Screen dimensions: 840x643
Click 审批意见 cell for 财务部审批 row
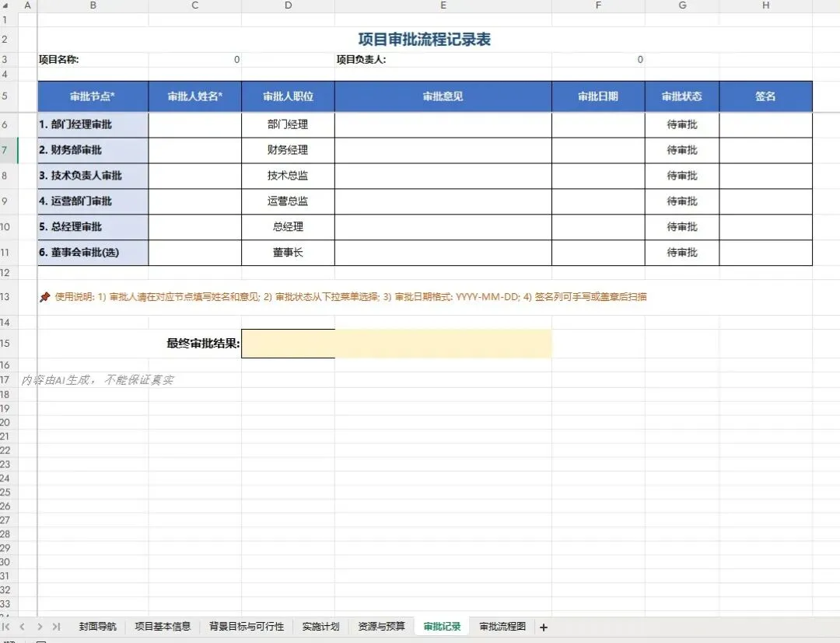tap(443, 150)
